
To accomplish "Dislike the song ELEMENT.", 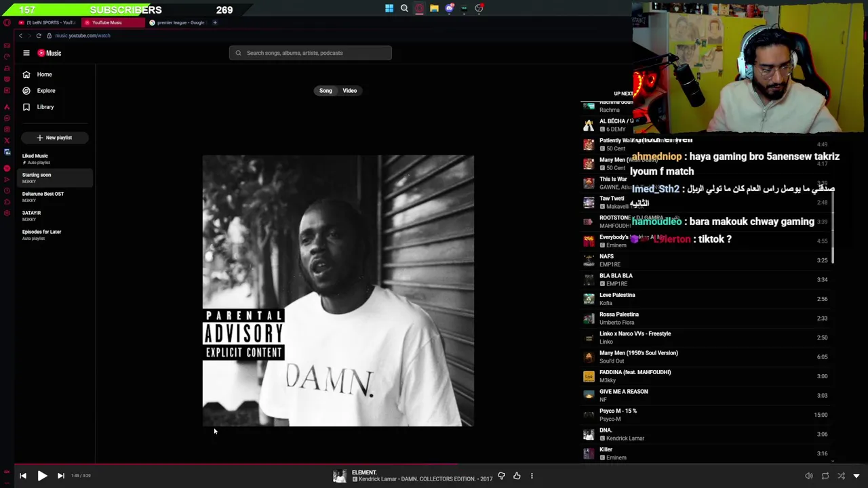I will point(502,476).
